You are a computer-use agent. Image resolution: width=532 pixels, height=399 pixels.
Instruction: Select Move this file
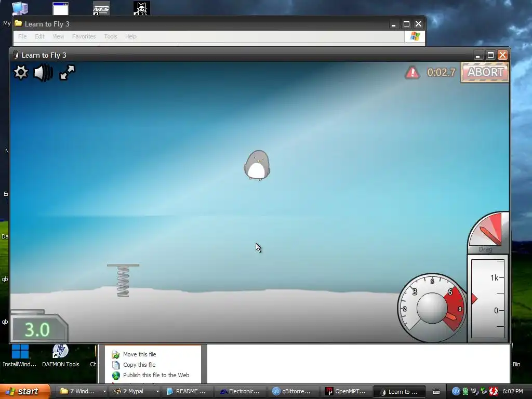pyautogui.click(x=139, y=354)
